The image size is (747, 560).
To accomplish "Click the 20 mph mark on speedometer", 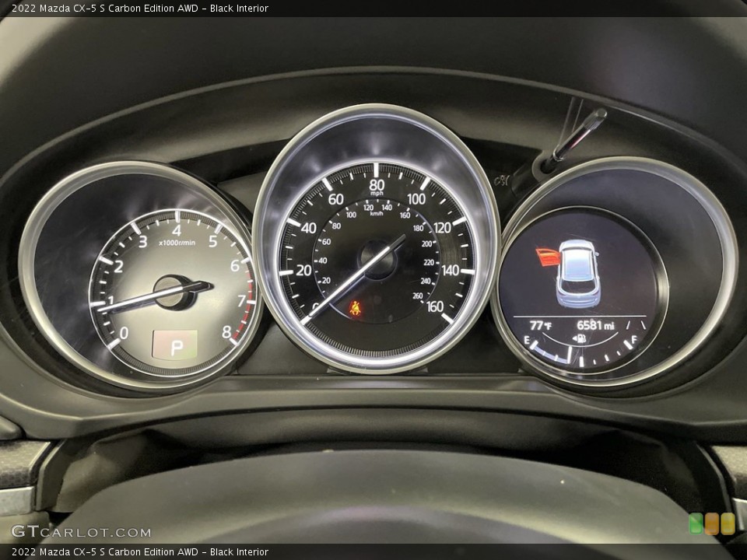I will 303,271.
